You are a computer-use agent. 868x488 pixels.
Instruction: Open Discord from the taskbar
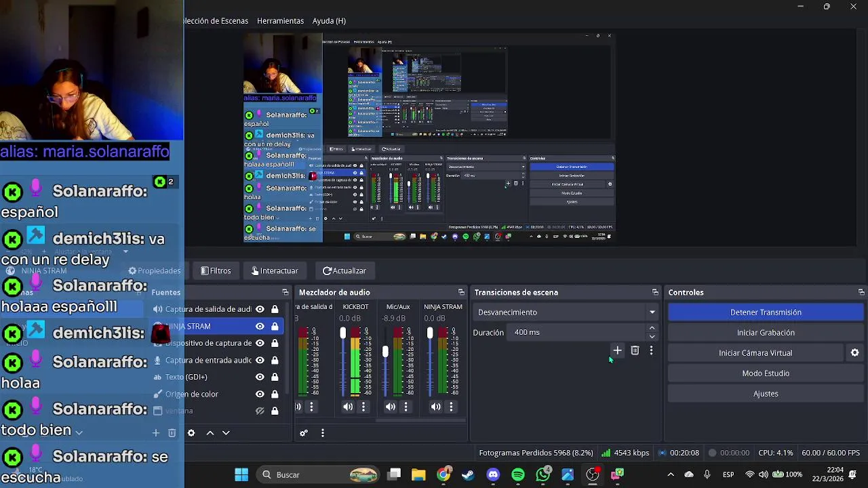pyautogui.click(x=493, y=474)
